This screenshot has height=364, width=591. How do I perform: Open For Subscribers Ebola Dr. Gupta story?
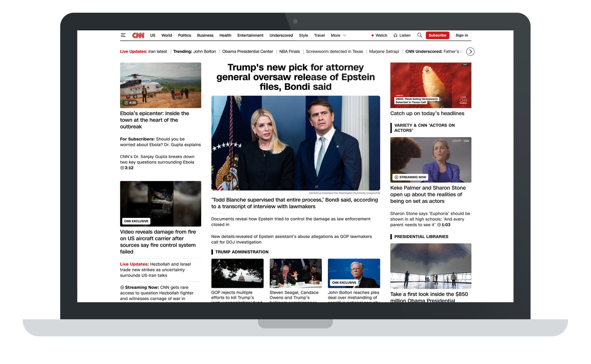point(160,142)
